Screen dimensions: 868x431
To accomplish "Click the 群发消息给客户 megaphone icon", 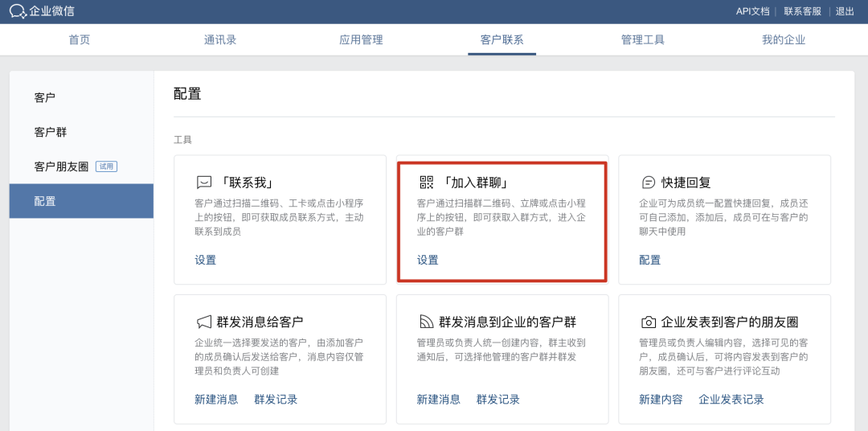I will [204, 322].
